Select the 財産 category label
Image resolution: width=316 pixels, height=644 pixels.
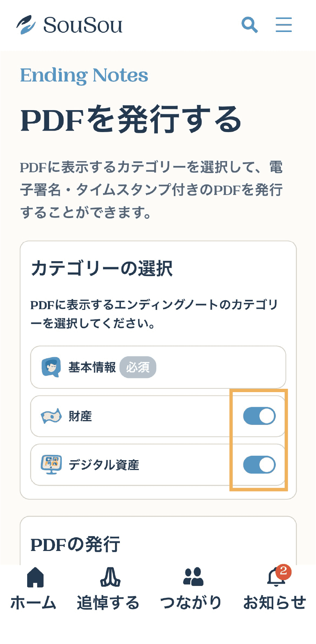point(80,416)
